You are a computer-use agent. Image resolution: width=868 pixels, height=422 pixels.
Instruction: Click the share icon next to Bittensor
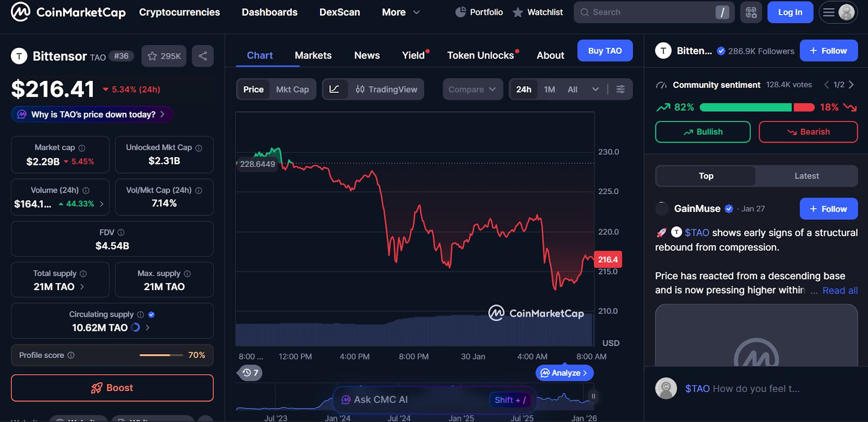pyautogui.click(x=202, y=56)
